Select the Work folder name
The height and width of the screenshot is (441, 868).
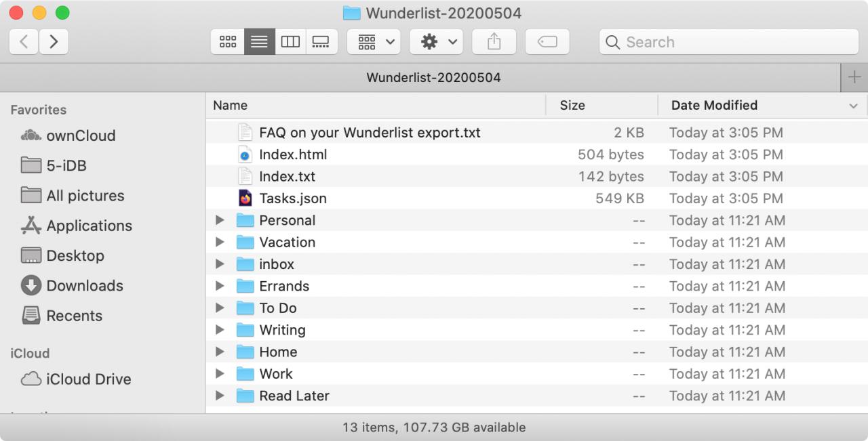[x=276, y=374]
